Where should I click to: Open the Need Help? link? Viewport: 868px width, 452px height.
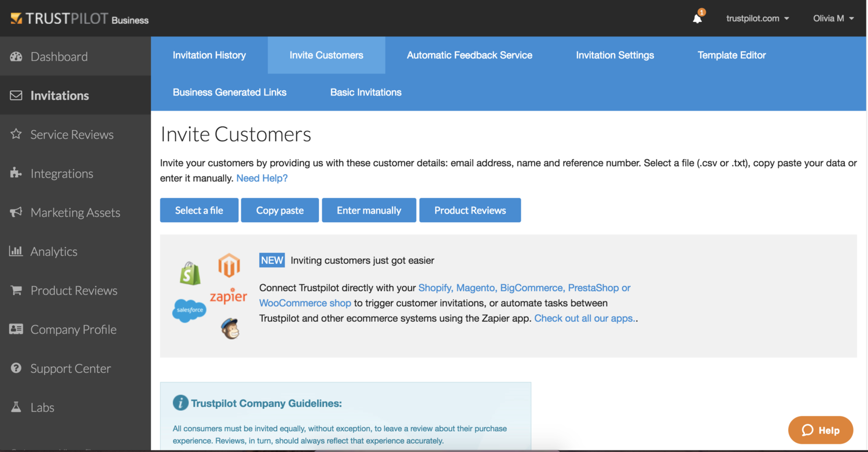pyautogui.click(x=262, y=178)
